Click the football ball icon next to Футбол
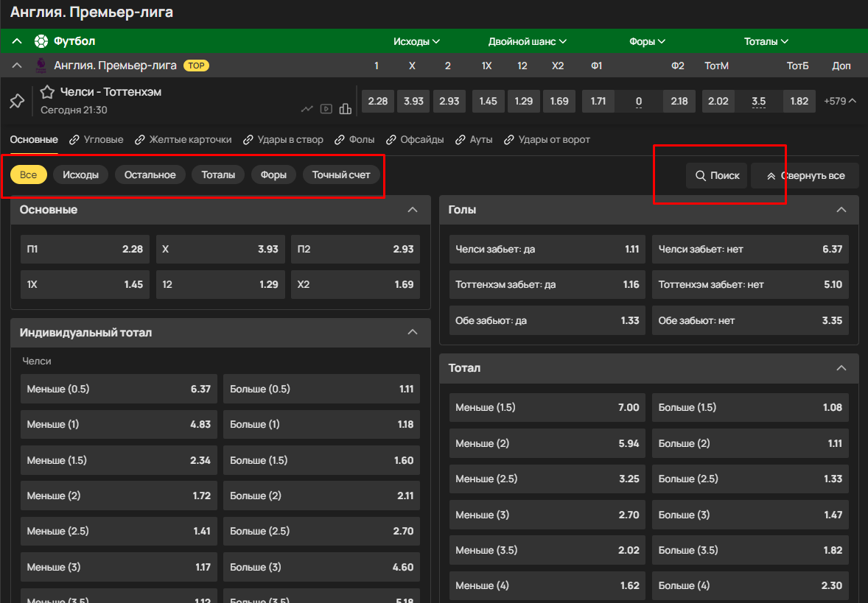868x603 pixels. (41, 41)
